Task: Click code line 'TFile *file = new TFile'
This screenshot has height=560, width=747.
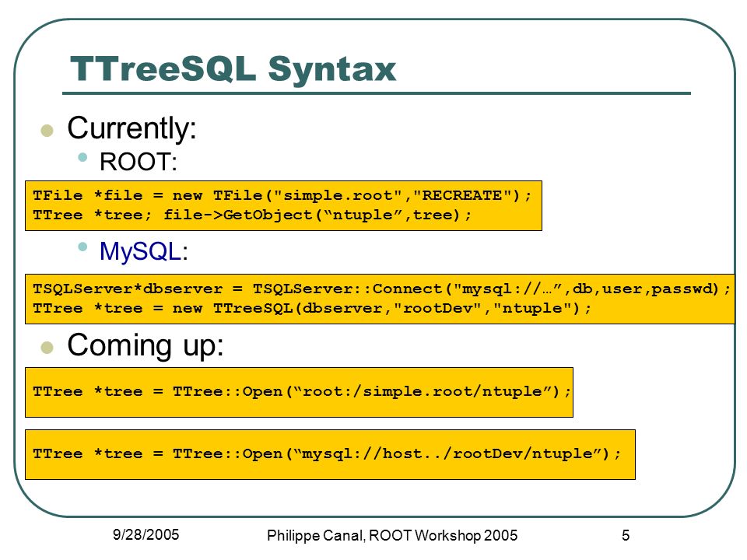Action: pyautogui.click(x=282, y=195)
